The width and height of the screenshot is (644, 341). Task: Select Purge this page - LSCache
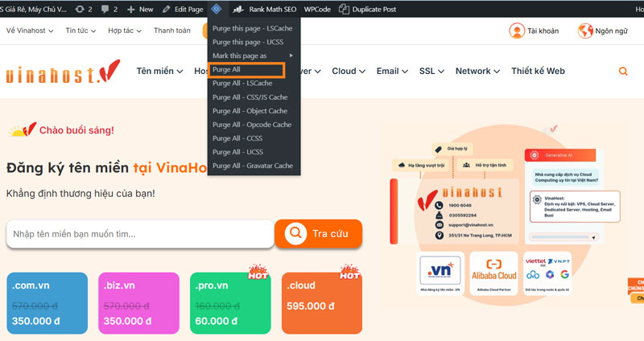254,28
